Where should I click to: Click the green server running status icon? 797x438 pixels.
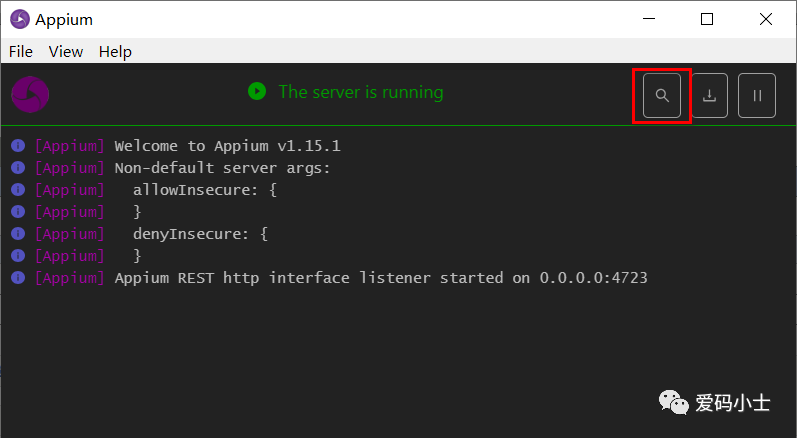257,92
